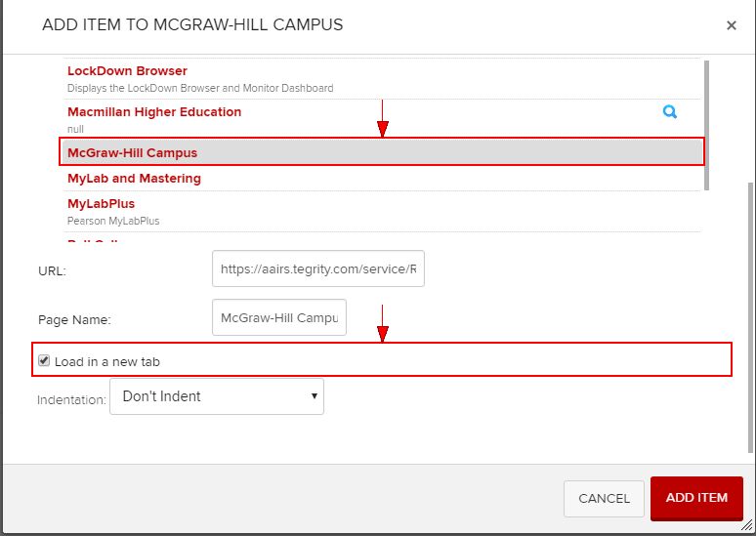756x536 pixels.
Task: Toggle the Load in a new tab checkbox
Action: point(44,360)
